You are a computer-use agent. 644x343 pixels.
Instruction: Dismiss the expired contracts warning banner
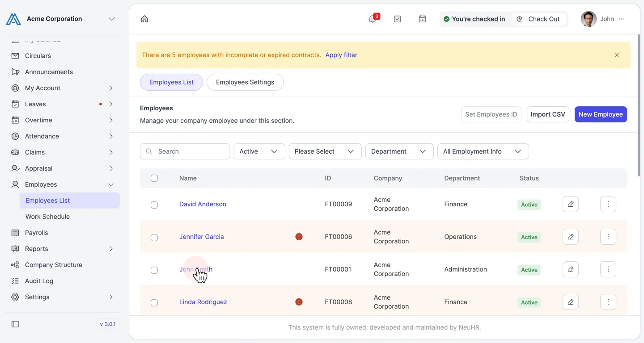coord(617,55)
